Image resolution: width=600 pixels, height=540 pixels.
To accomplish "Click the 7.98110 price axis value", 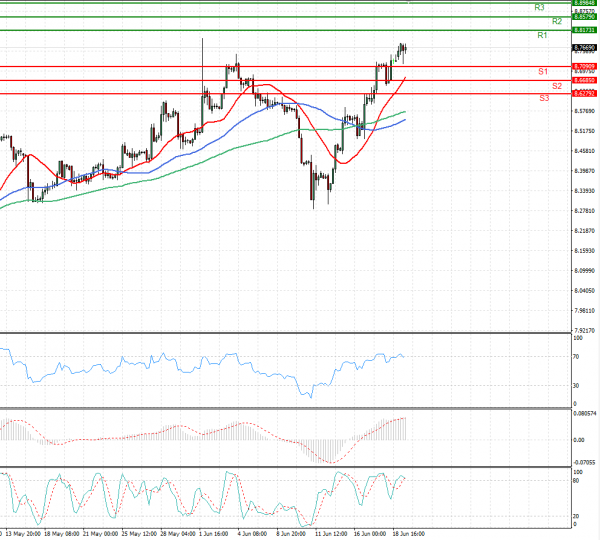I will (584, 310).
